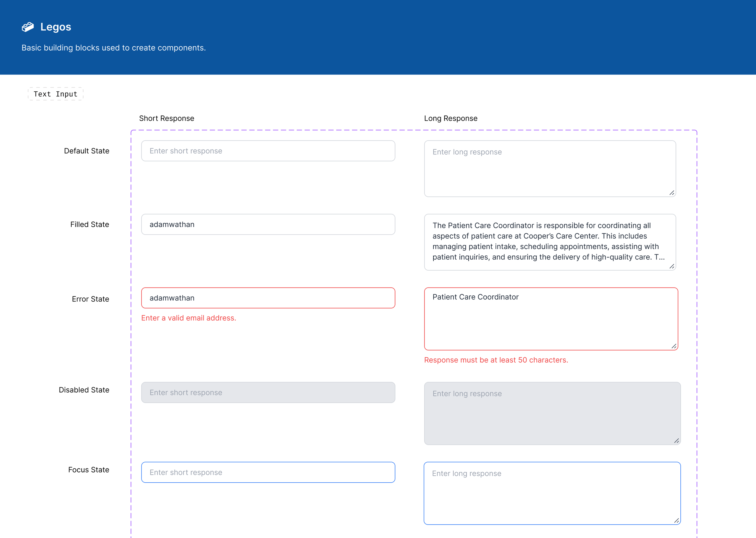756x538 pixels.
Task: Click the Short Response column heading
Action: (167, 118)
